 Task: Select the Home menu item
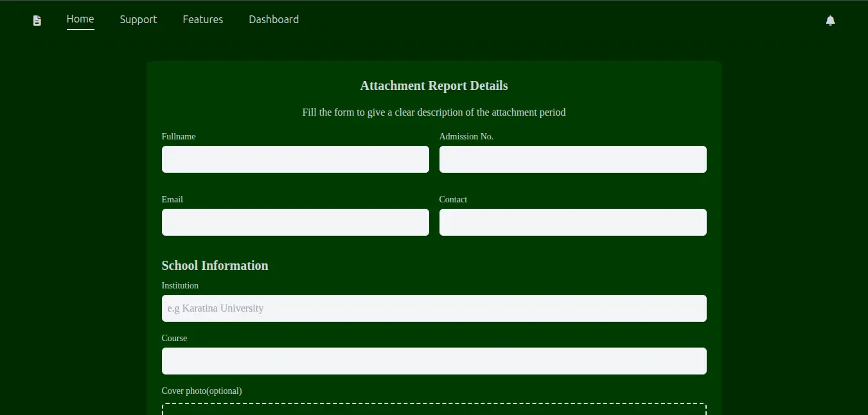click(x=80, y=19)
